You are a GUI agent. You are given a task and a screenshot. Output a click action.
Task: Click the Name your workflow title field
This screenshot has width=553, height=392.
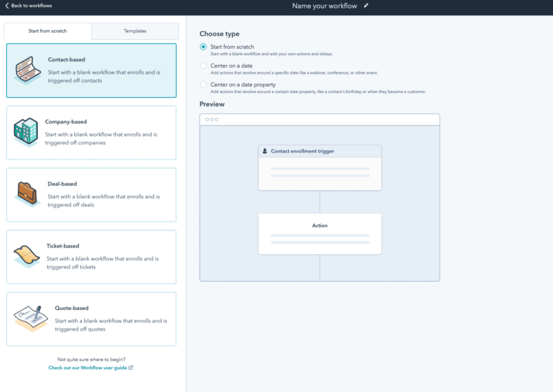click(x=326, y=6)
